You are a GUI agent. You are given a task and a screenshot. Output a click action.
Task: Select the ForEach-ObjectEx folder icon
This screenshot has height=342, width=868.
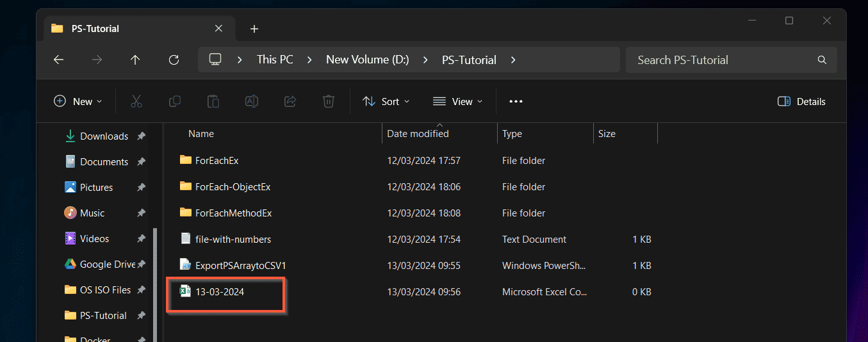click(186, 186)
